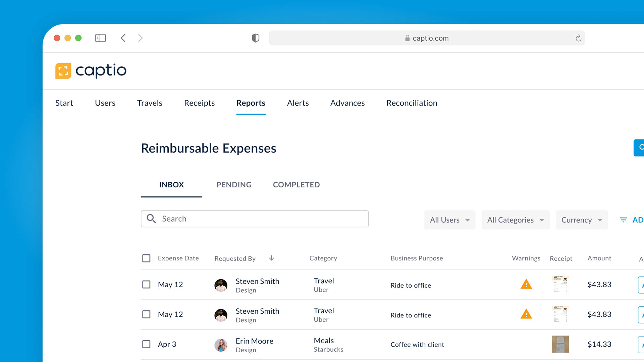
Task: Open the Travels section
Action: coord(150,103)
